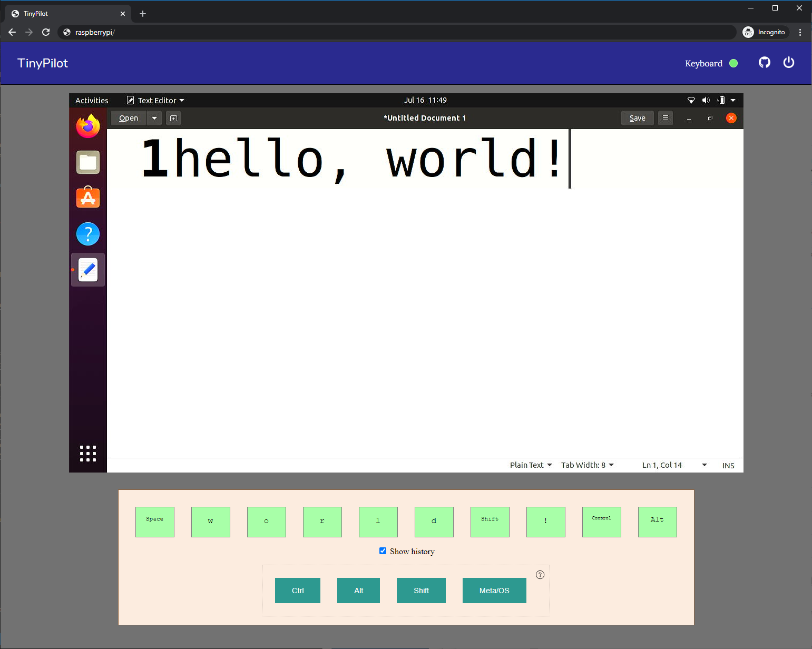Click the TinyPilot logo link
The width and height of the screenshot is (812, 649).
[43, 63]
